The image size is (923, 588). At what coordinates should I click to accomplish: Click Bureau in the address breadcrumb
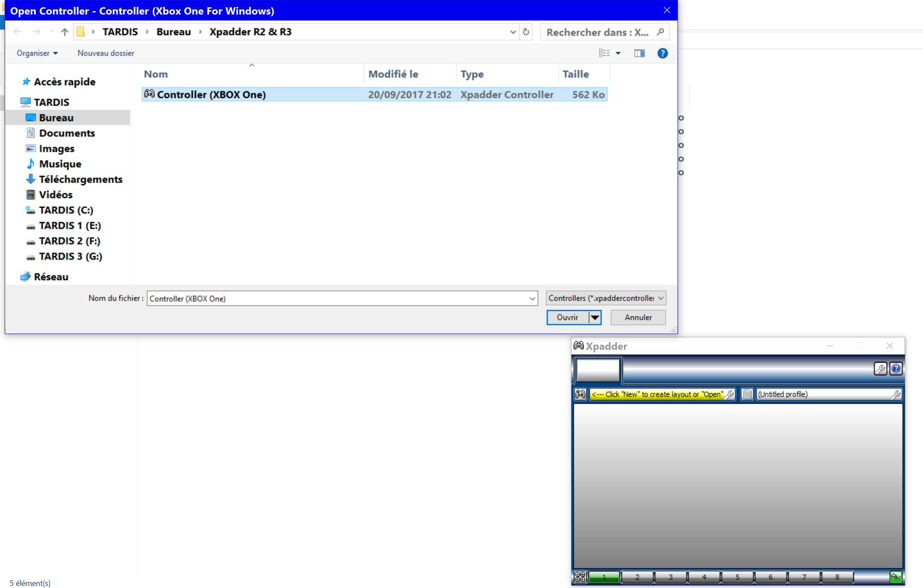(x=174, y=32)
